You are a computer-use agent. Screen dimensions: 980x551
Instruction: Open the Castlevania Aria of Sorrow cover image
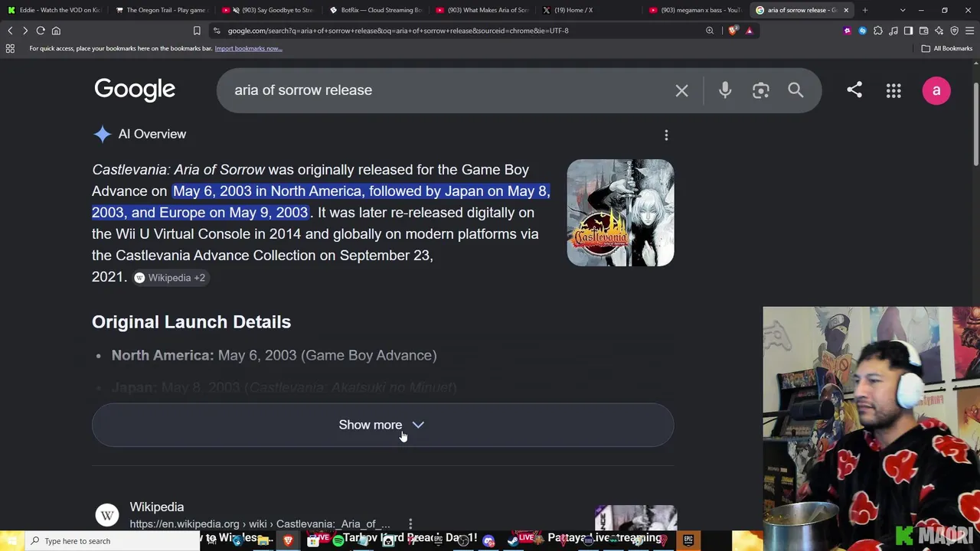coord(620,213)
